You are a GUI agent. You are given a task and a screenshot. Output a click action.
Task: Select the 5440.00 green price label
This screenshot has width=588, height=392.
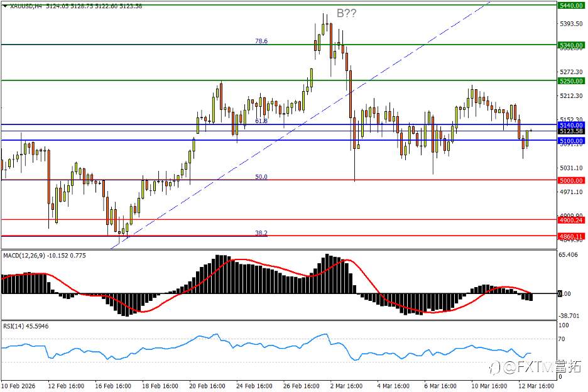coord(571,6)
